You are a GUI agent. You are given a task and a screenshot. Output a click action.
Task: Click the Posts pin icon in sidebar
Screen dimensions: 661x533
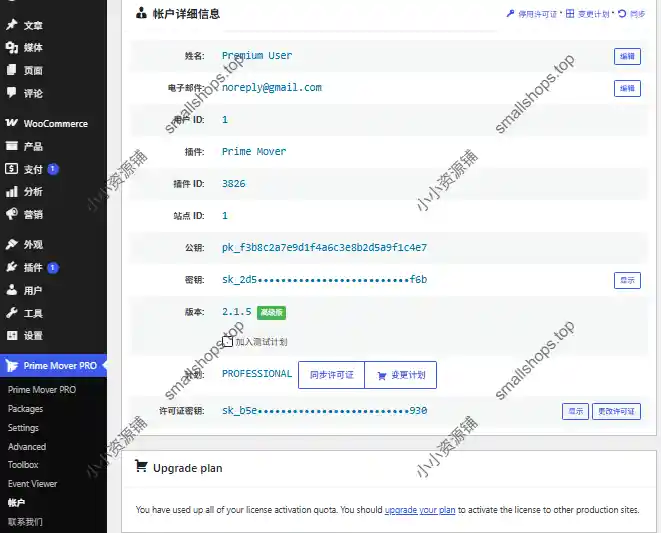(x=11, y=25)
